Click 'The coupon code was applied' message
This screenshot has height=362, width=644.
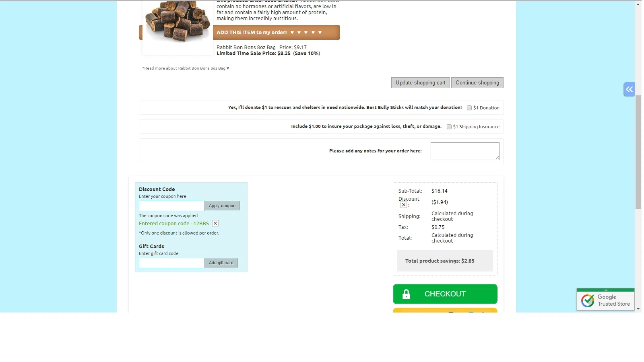coord(168,216)
